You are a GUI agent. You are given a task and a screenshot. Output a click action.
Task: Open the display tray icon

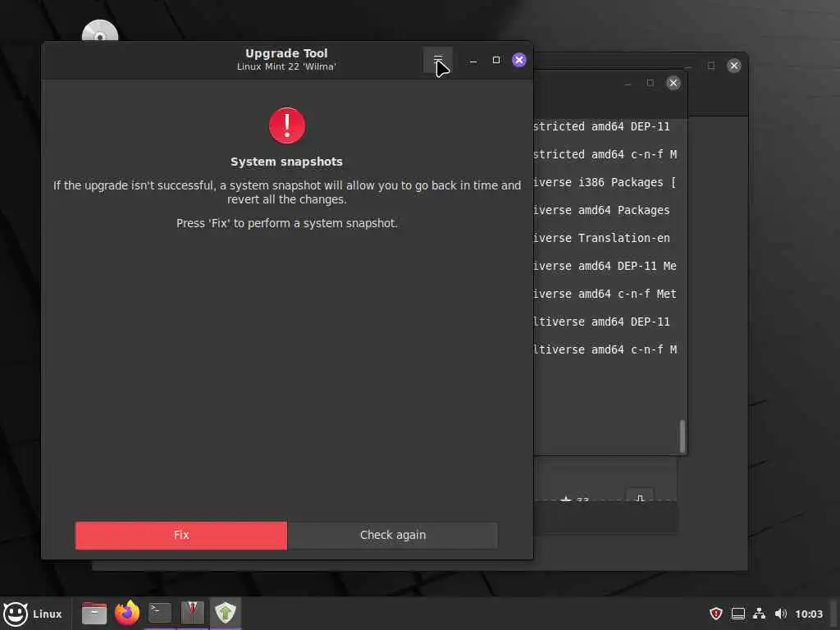click(737, 614)
